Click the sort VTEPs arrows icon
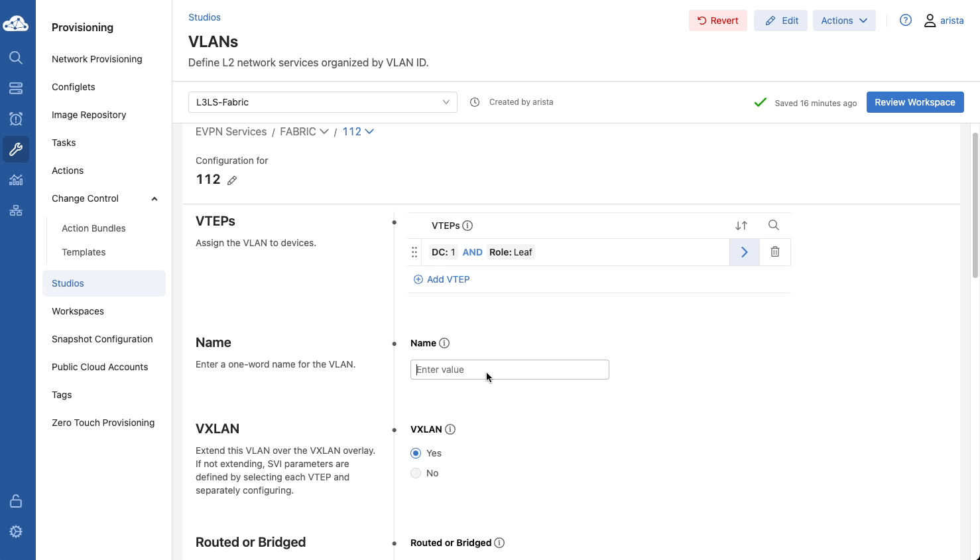This screenshot has width=980, height=560. tap(741, 226)
